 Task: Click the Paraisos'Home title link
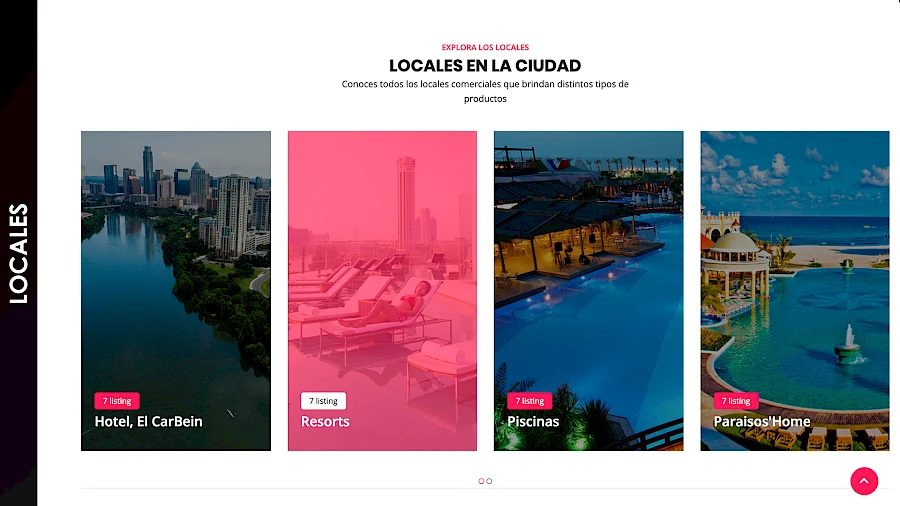tap(762, 421)
